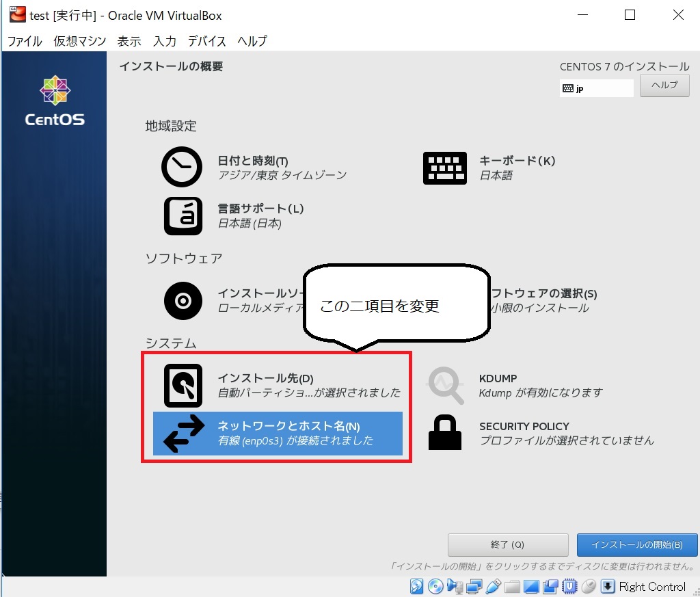The height and width of the screenshot is (597, 700).
Task: Click the USB device status icon
Action: 494,586
